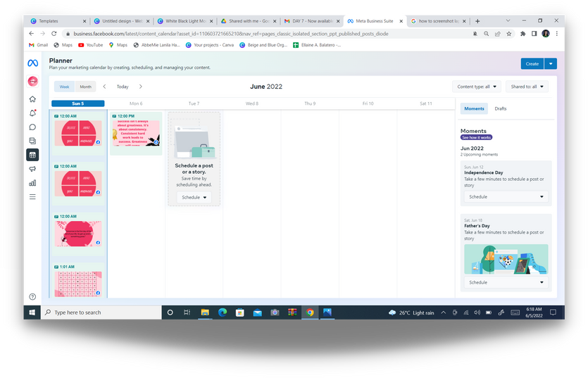The image size is (588, 378).
Task: Open browser extensions puzzle icon
Action: click(x=523, y=34)
